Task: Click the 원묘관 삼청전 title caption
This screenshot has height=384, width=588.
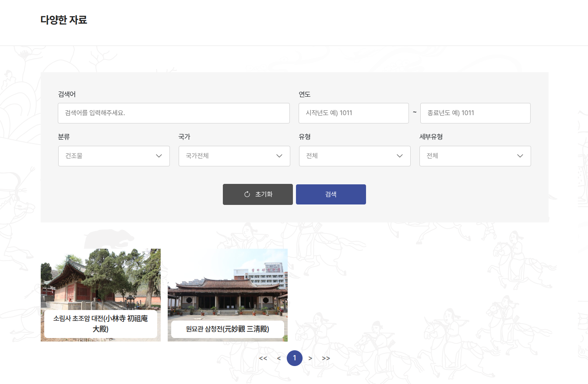Action: (228, 329)
